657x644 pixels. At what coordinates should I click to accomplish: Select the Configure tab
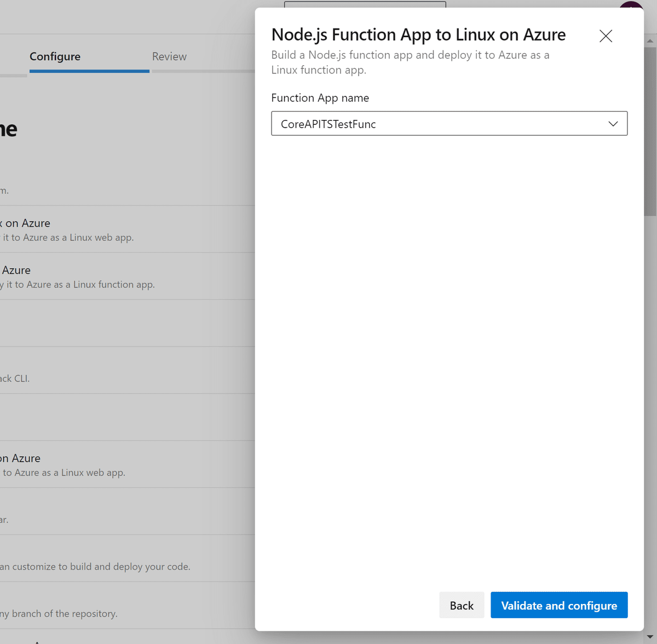tap(55, 56)
